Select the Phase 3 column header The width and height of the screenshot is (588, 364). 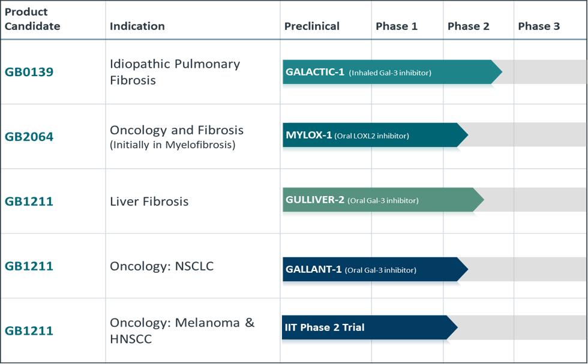[x=539, y=26]
